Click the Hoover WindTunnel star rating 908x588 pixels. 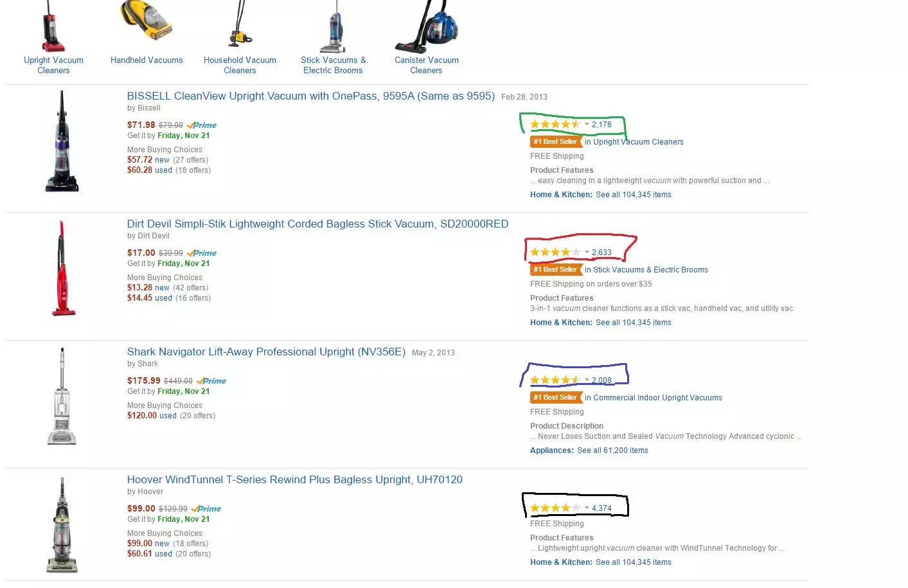[x=555, y=508]
